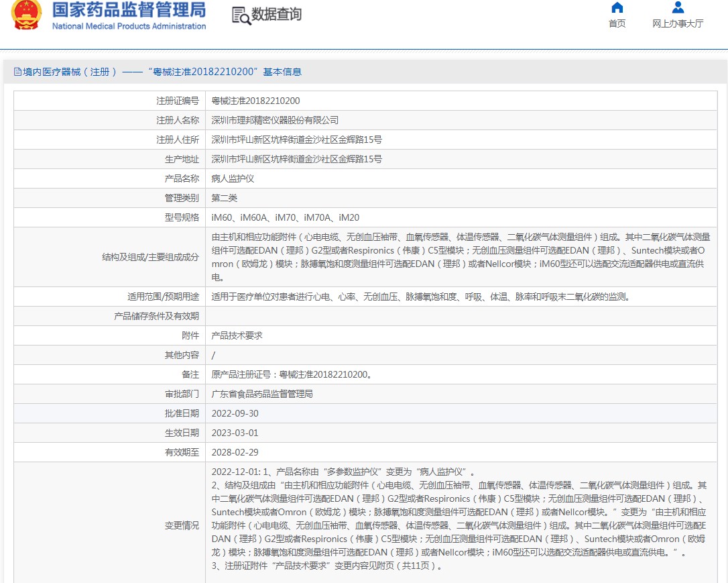This screenshot has height=583, width=728.
Task: Click the 批准日期 label
Action: pyautogui.click(x=182, y=414)
